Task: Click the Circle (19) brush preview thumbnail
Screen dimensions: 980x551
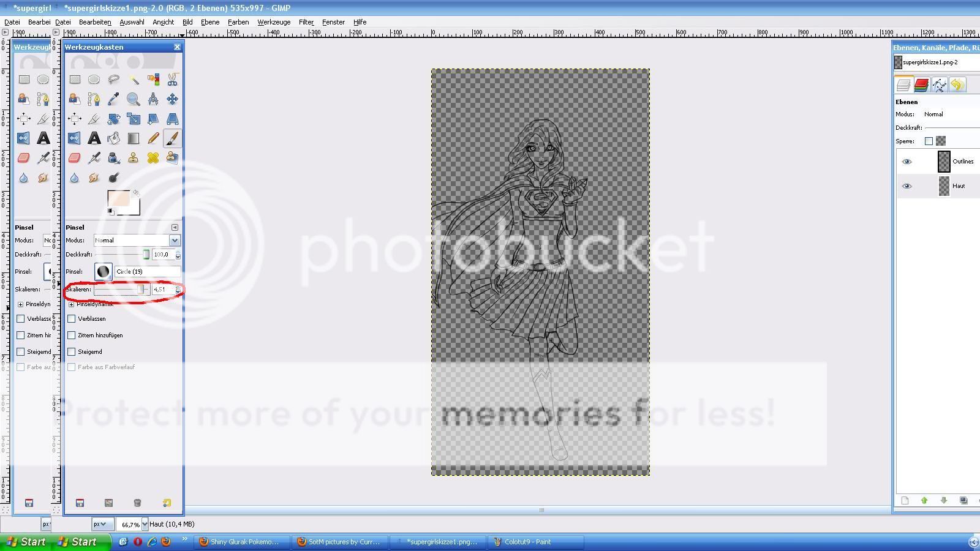Action: click(x=103, y=271)
